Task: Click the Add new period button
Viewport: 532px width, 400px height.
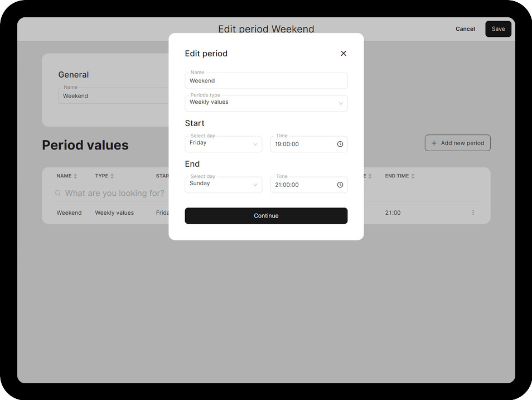Action: tap(457, 143)
